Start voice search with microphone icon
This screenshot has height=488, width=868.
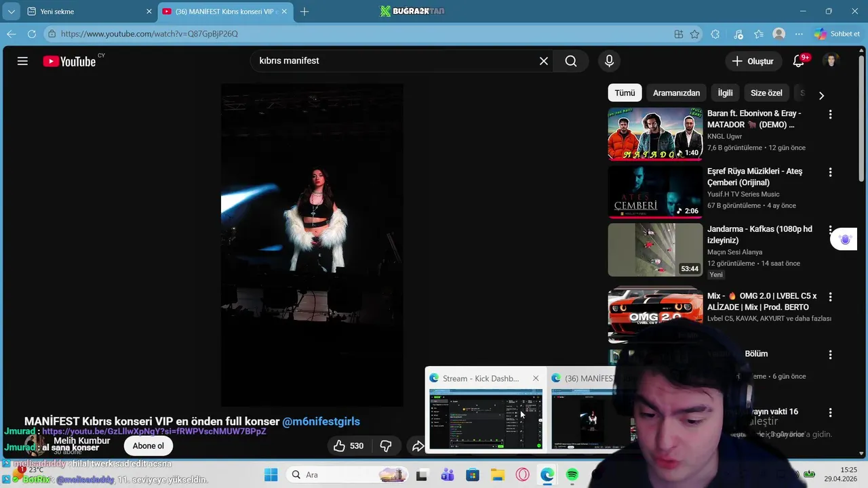[609, 61]
